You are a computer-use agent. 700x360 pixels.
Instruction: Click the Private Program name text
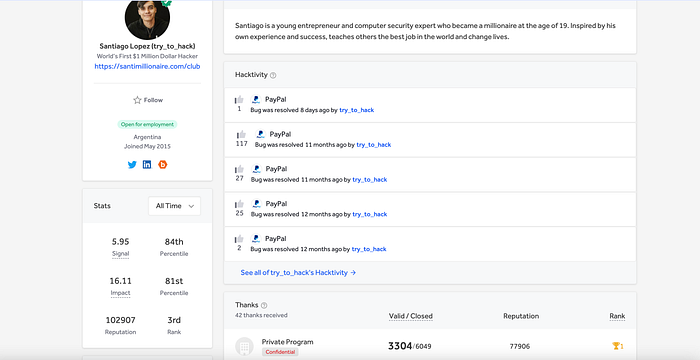click(288, 342)
